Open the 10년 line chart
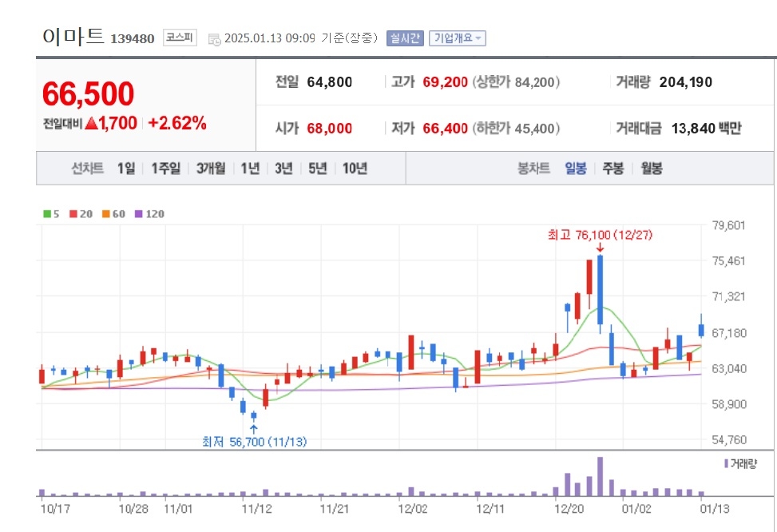 pyautogui.click(x=355, y=169)
